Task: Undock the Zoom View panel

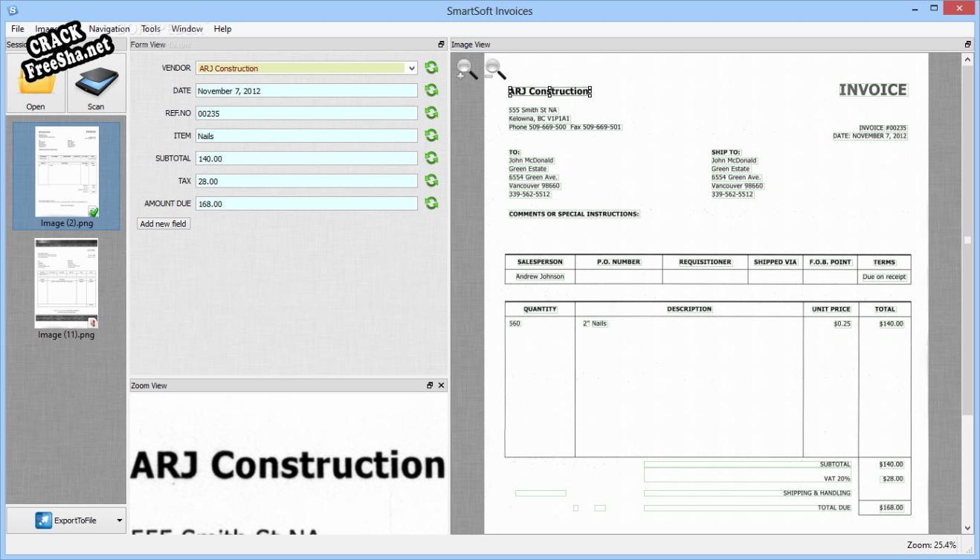Action: 430,385
